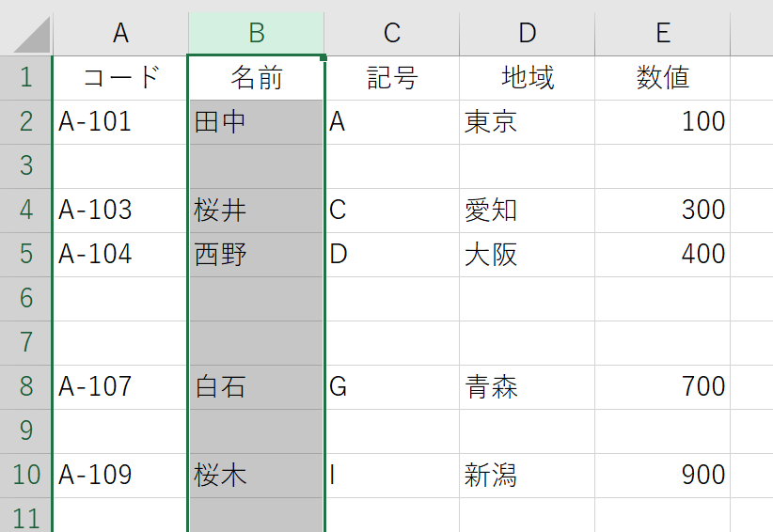Click cell containing A-101

[120, 122]
